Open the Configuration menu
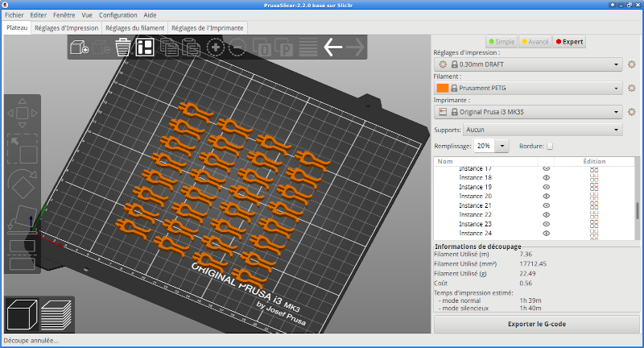 click(118, 14)
